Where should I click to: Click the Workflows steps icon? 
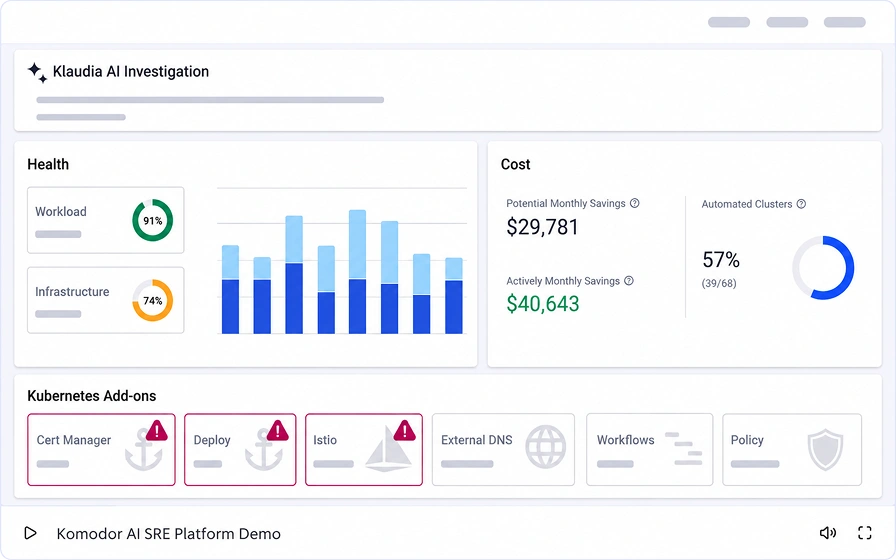(x=683, y=449)
